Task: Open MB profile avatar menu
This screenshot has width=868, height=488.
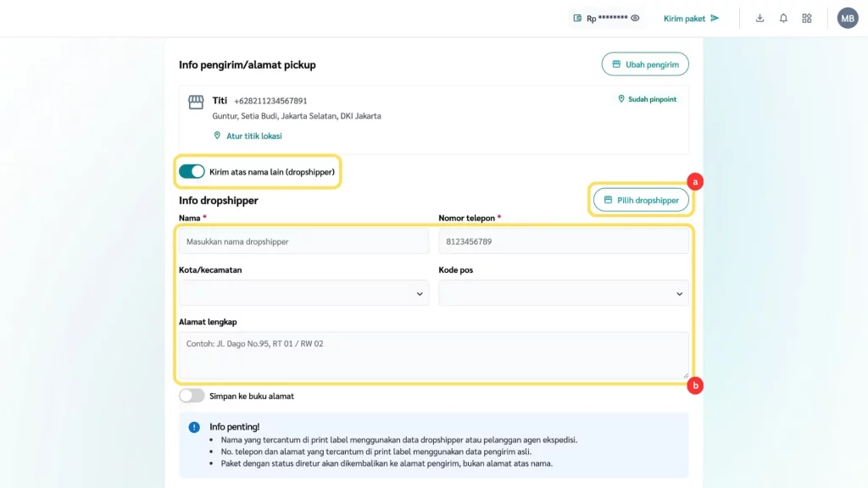Action: click(848, 19)
